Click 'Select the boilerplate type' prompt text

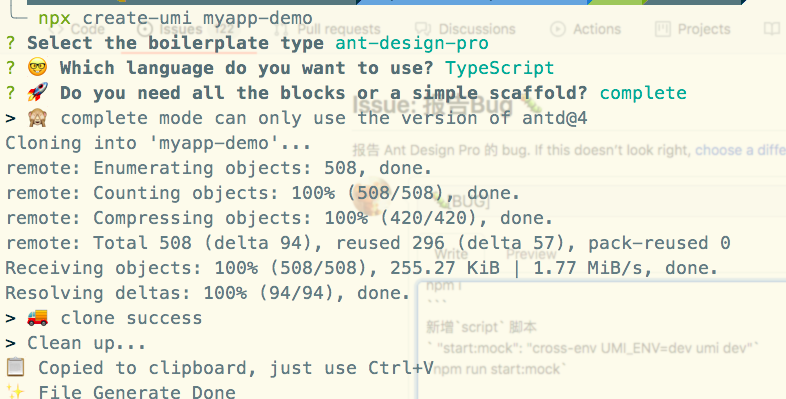point(175,43)
